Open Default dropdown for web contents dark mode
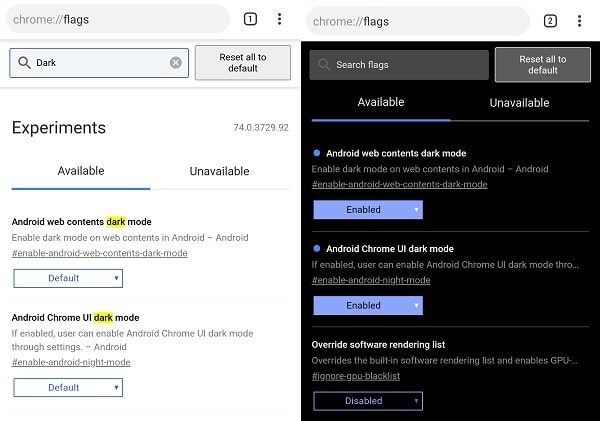 coord(68,278)
